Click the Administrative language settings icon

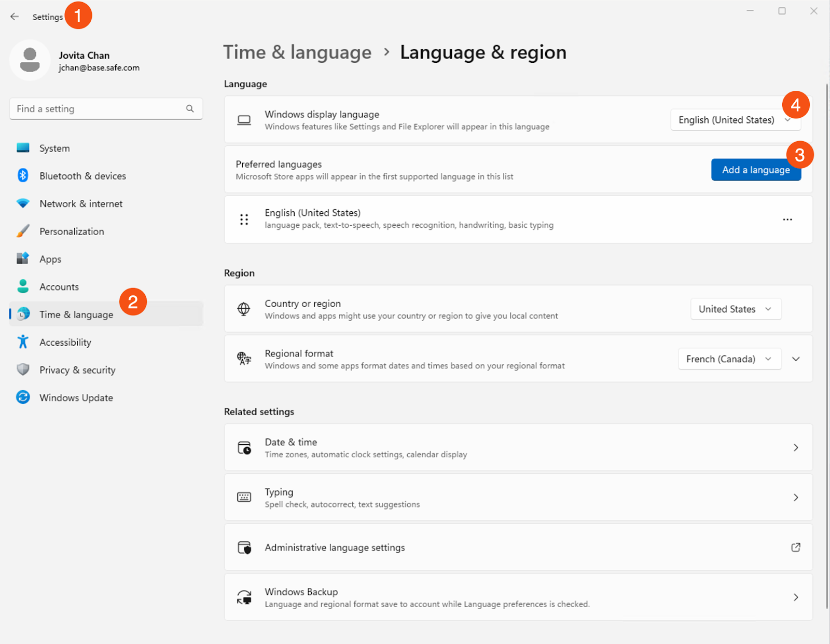pos(244,547)
